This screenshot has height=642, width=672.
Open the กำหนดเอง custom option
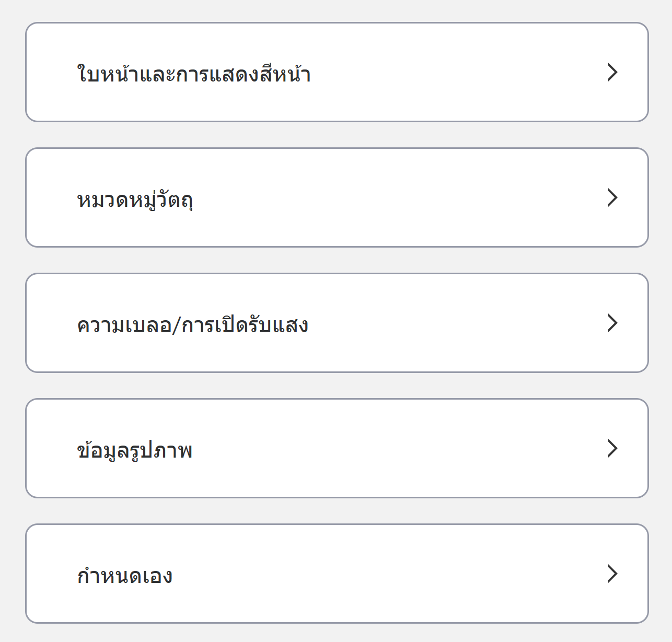(337, 574)
